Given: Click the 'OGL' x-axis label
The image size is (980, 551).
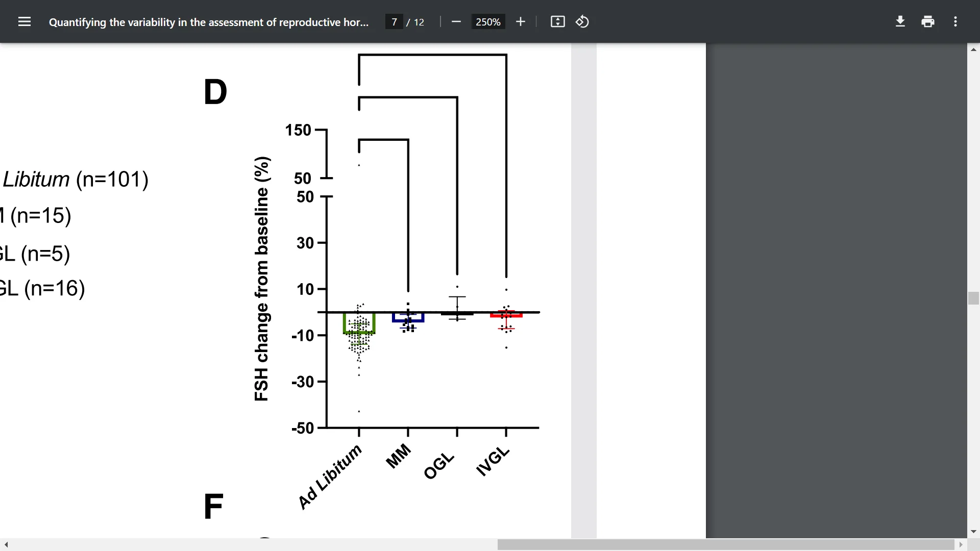Looking at the screenshot, I should point(438,466).
